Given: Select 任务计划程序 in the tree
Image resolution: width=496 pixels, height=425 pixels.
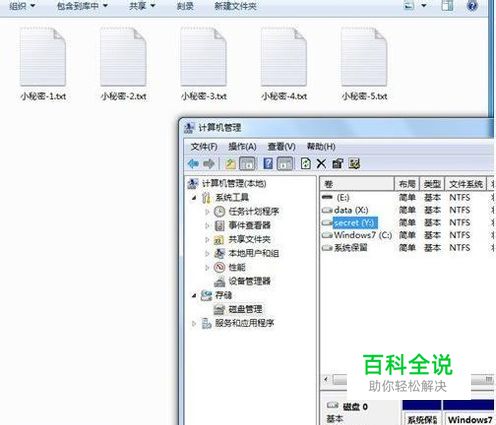Looking at the screenshot, I should (253, 211).
